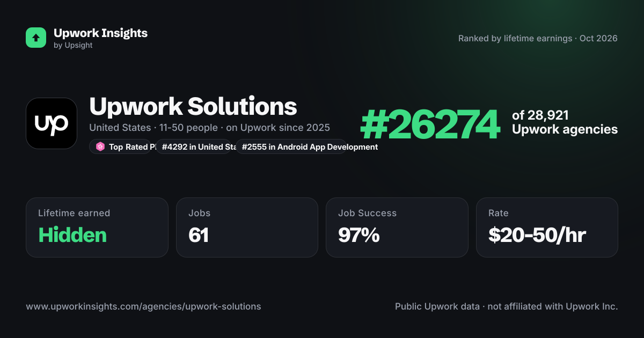Click the green Upwork Insights arrow logo
The image size is (644, 338).
tap(36, 38)
